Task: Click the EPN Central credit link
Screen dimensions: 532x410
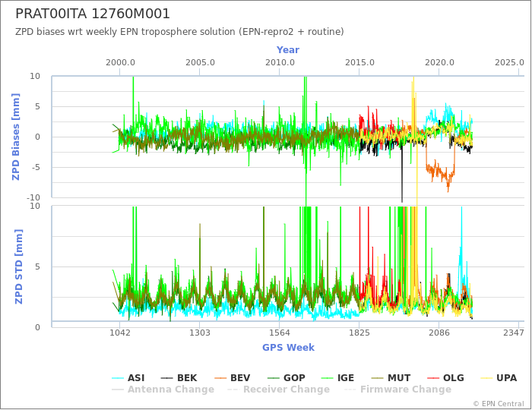Action: 499,404
